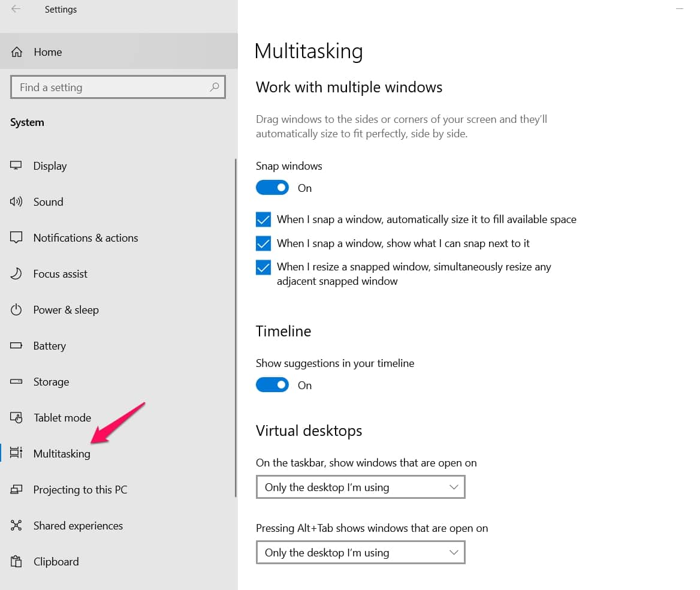Turn off the Snap windows toggle

click(x=272, y=188)
